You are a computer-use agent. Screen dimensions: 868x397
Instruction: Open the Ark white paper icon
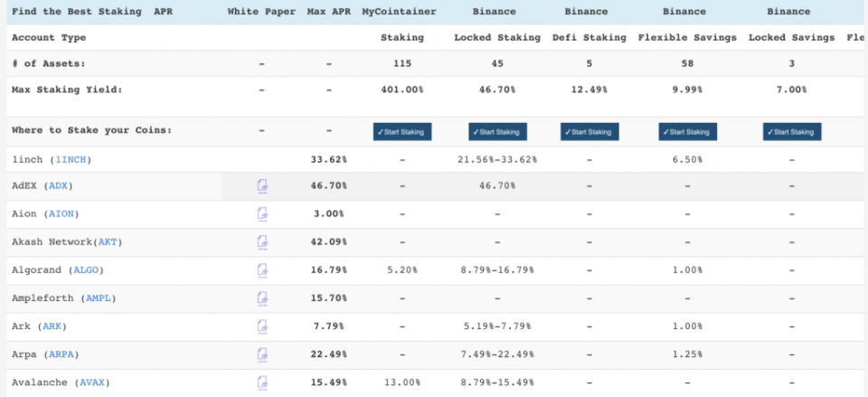pyautogui.click(x=262, y=326)
